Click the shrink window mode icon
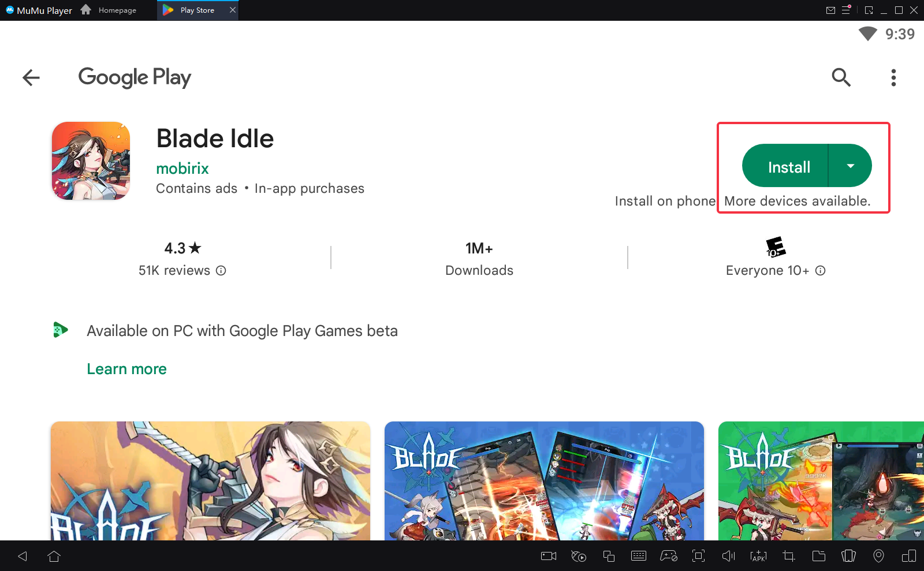Viewport: 924px width, 571px height. click(869, 10)
